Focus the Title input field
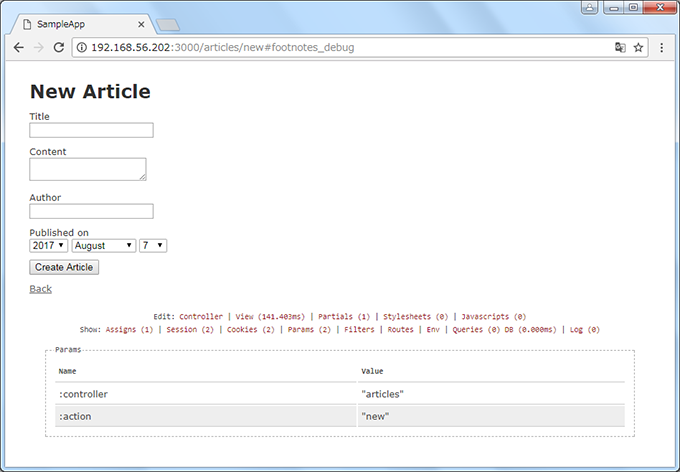680x472 pixels. click(x=92, y=130)
